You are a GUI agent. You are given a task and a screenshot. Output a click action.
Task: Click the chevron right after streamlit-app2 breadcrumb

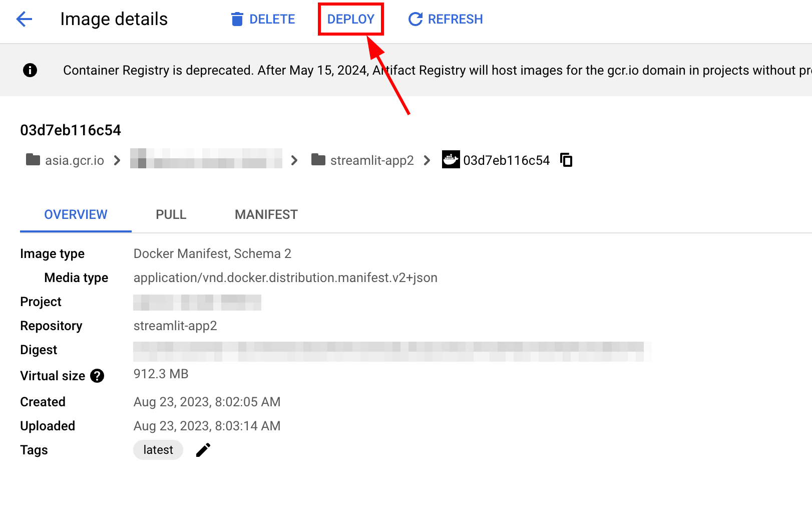click(427, 160)
